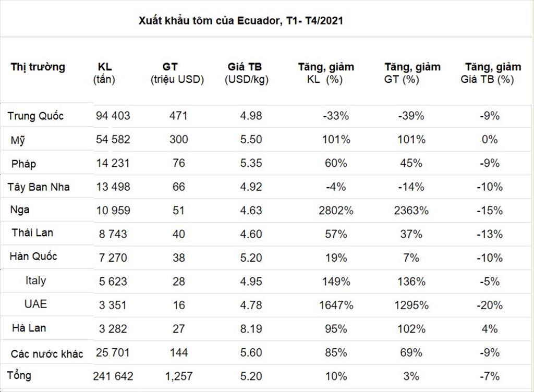Viewport: 534px width, 392px height.
Task: Click the table title about Ecuador shrimp exports
Action: 240,21
